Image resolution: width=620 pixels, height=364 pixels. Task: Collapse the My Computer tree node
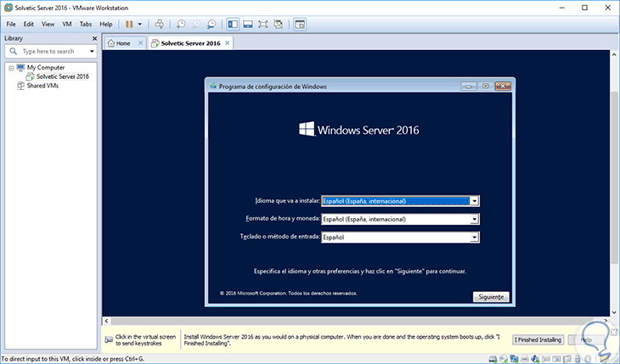[x=11, y=68]
